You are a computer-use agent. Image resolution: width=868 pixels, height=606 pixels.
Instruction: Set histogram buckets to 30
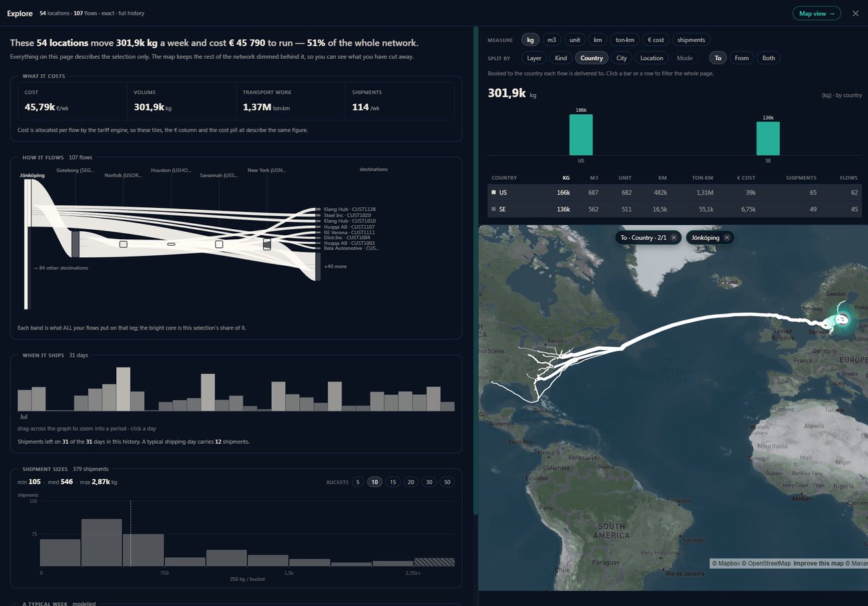429,482
